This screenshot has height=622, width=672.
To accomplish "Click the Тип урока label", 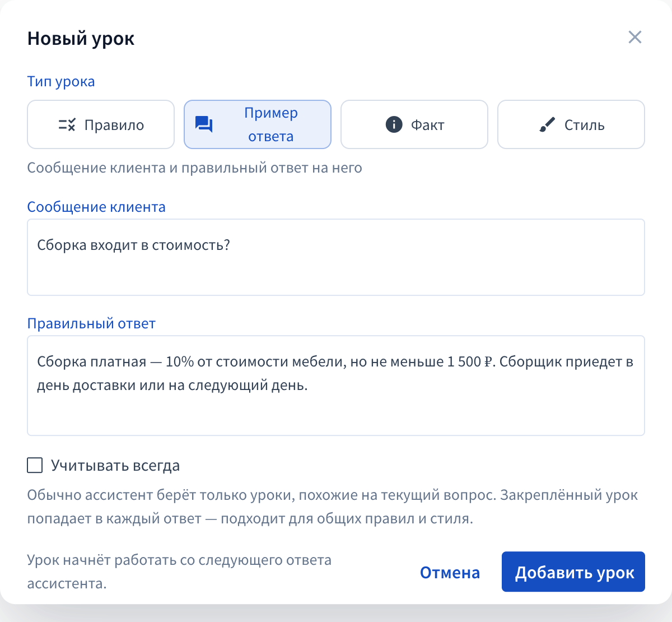I will 61,81.
